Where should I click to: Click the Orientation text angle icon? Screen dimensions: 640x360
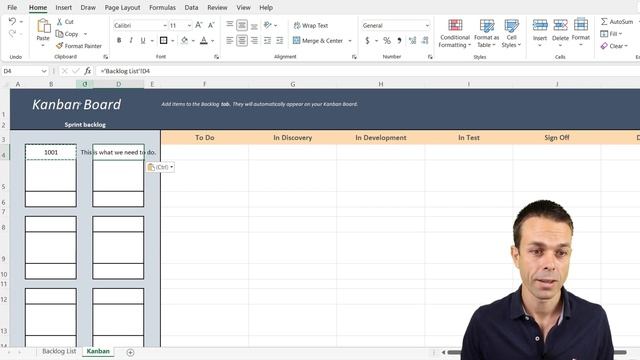(268, 25)
